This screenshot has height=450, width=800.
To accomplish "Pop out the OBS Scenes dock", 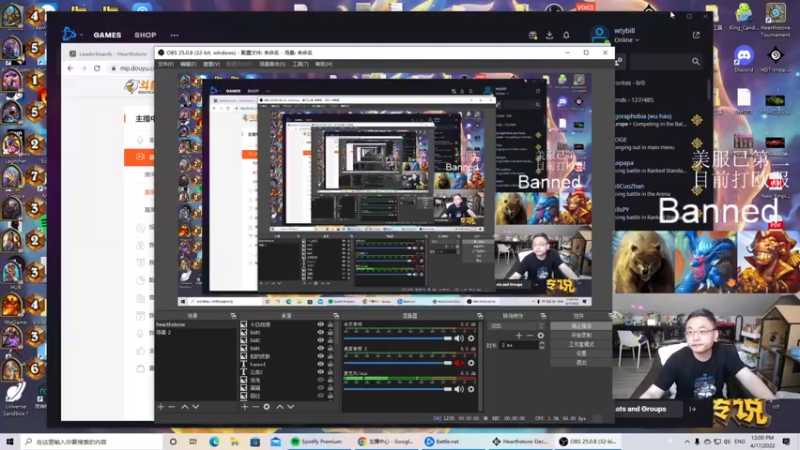I will tap(233, 316).
